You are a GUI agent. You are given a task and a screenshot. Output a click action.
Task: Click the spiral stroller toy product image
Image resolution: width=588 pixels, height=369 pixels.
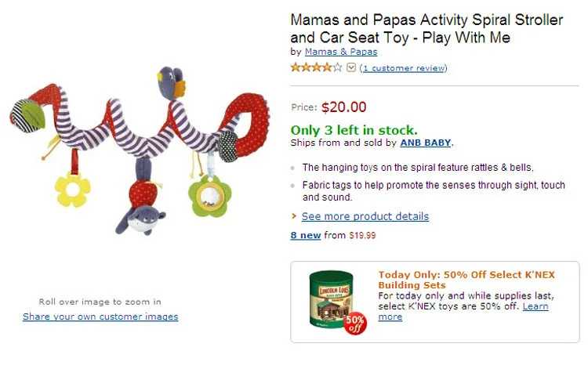click(x=140, y=150)
